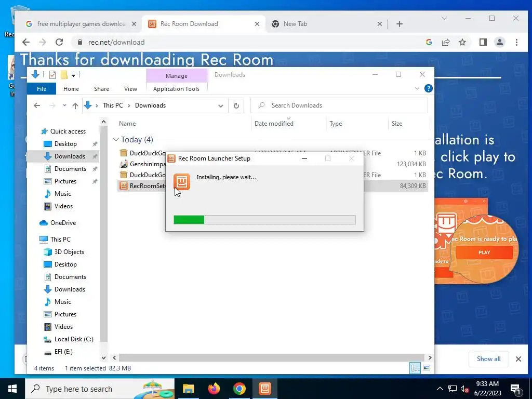Close the Chrome downloads bar

coord(518,359)
